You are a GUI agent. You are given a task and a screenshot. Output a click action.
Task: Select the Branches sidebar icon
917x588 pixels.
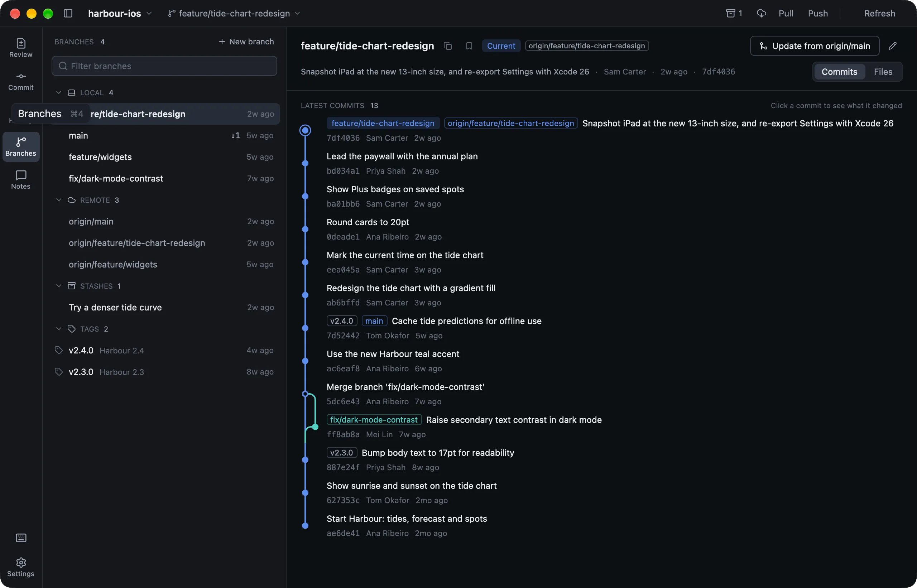pyautogui.click(x=21, y=146)
